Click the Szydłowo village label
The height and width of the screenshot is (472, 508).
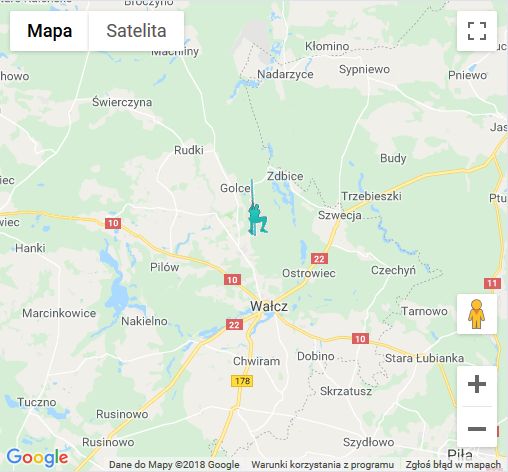[369, 443]
